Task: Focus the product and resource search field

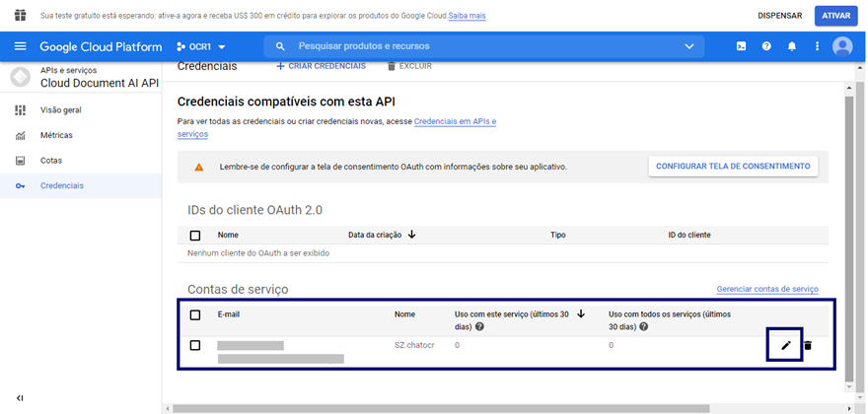Action: [x=483, y=46]
